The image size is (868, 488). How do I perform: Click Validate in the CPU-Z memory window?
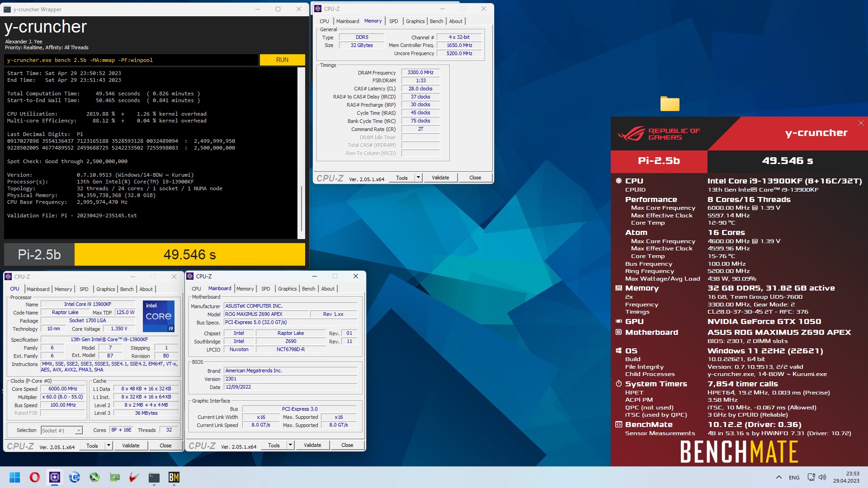click(x=440, y=178)
